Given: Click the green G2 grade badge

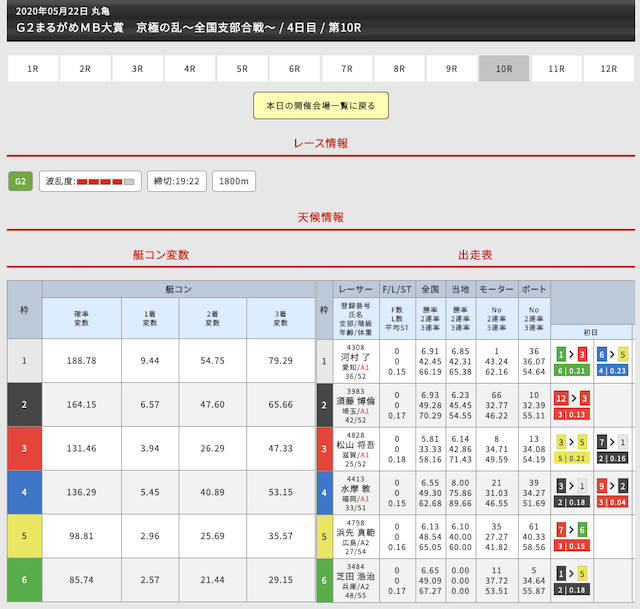Looking at the screenshot, I should pyautogui.click(x=20, y=181).
